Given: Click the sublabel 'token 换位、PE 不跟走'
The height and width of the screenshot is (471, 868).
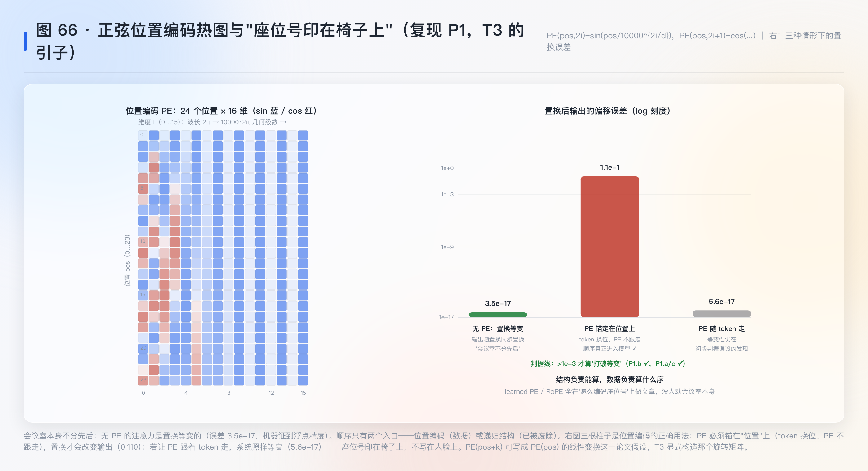Looking at the screenshot, I should pos(609,339).
